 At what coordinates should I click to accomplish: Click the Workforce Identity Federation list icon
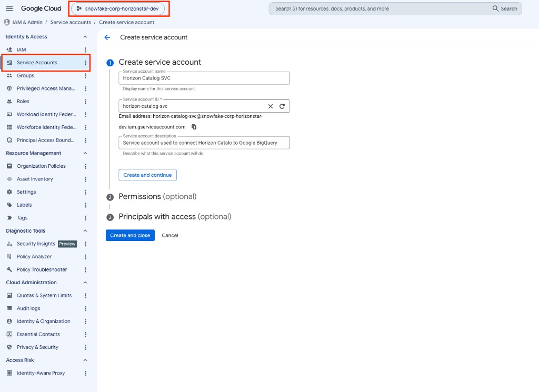point(9,127)
